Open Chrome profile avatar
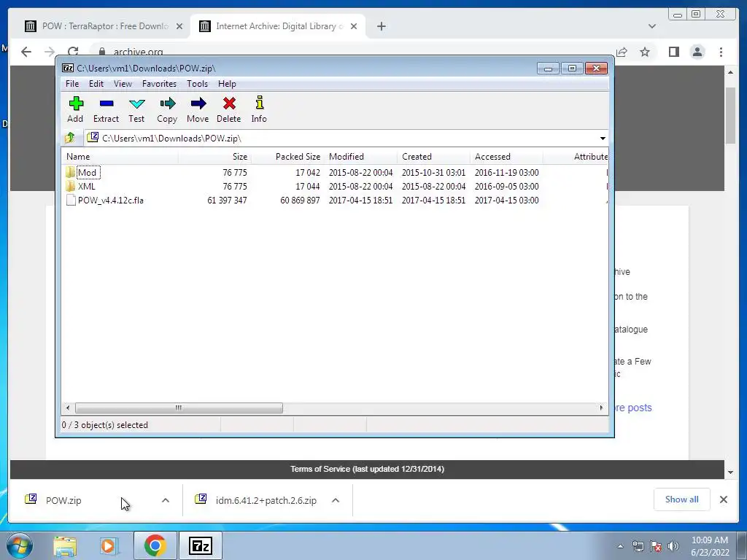 697,52
